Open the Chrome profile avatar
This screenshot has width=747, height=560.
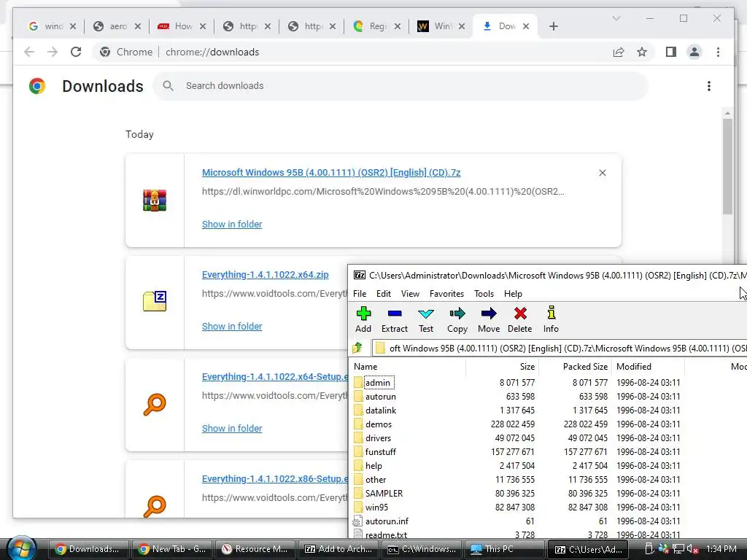pos(694,52)
